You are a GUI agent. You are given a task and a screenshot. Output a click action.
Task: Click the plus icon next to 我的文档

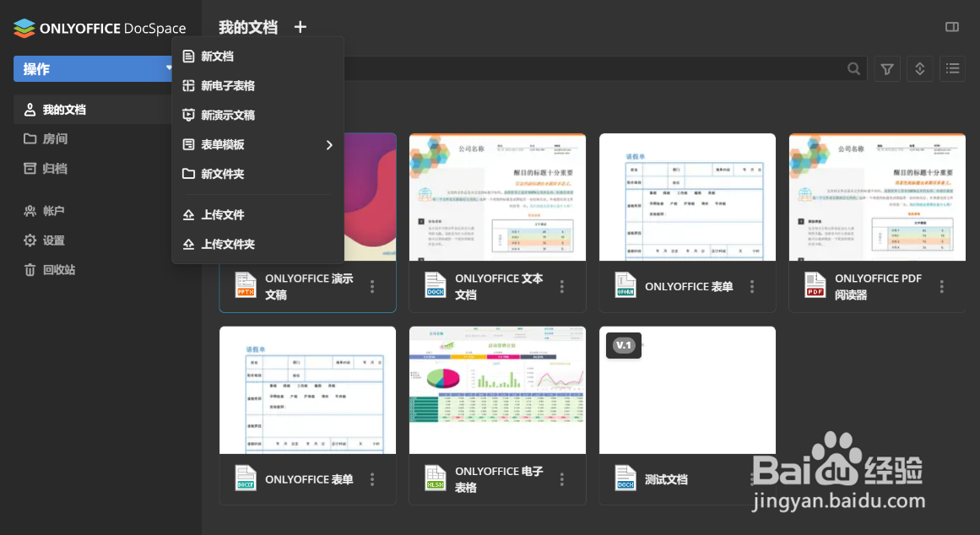(300, 27)
